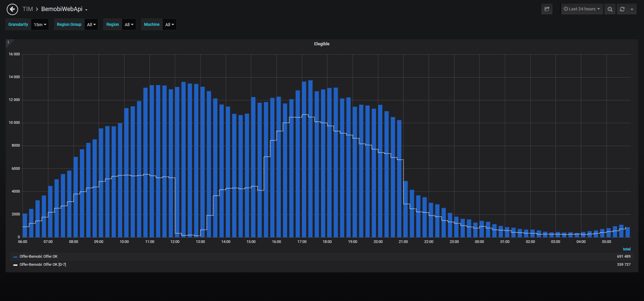Open the share dashboard icon
The height and width of the screenshot is (301, 644).
coord(547,9)
